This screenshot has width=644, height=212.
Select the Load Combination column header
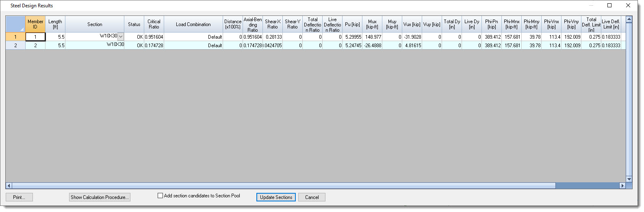point(193,24)
